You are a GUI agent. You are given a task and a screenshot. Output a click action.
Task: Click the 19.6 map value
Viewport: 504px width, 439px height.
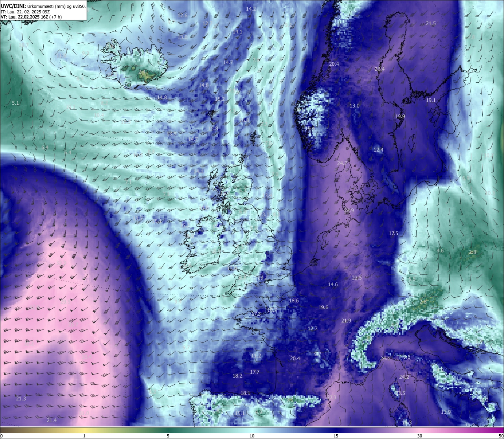tap(323, 307)
